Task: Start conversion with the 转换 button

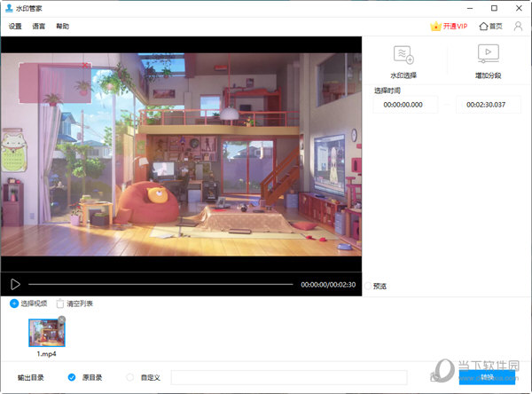Action: [x=487, y=377]
